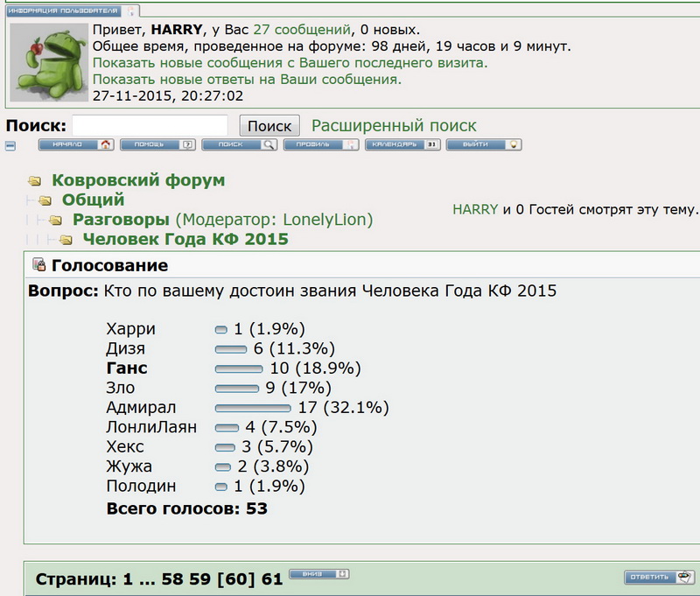Click the Адмирал poll option

(141, 408)
